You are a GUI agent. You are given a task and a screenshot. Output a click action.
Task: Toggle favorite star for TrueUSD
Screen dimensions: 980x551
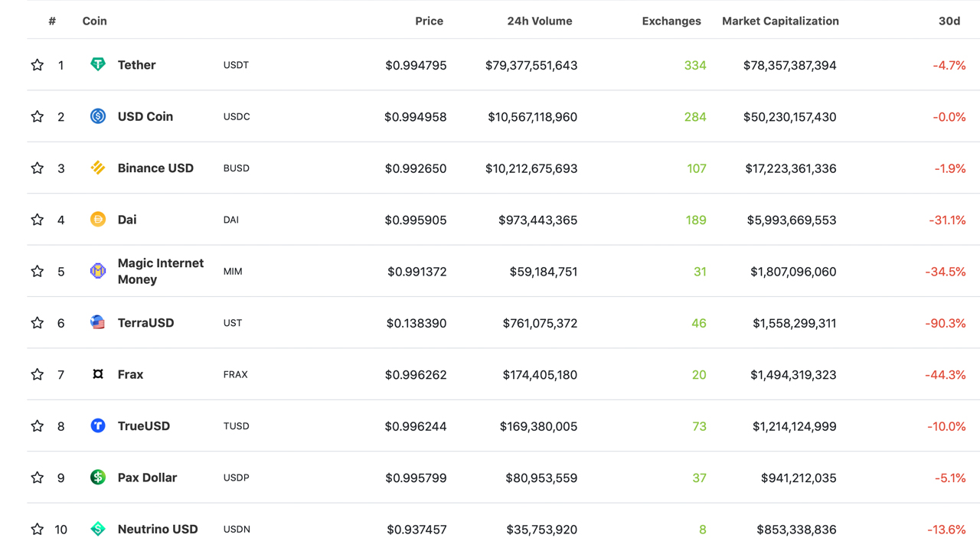coord(37,425)
